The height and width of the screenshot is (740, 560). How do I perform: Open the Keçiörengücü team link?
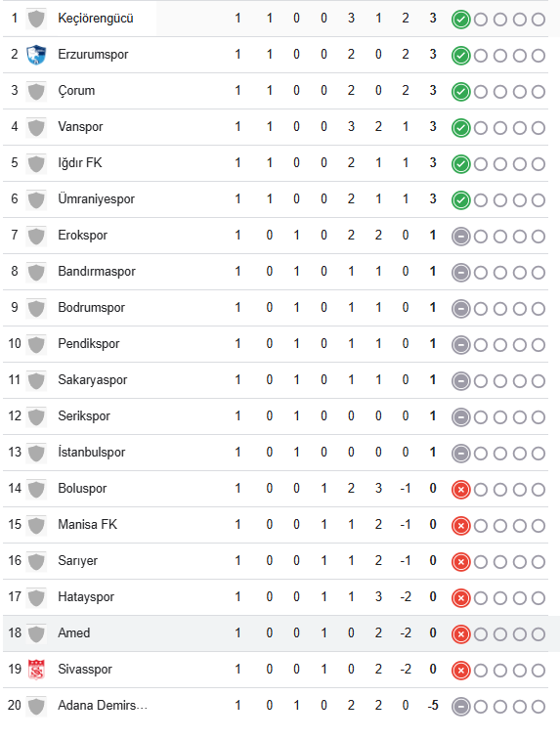[96, 19]
